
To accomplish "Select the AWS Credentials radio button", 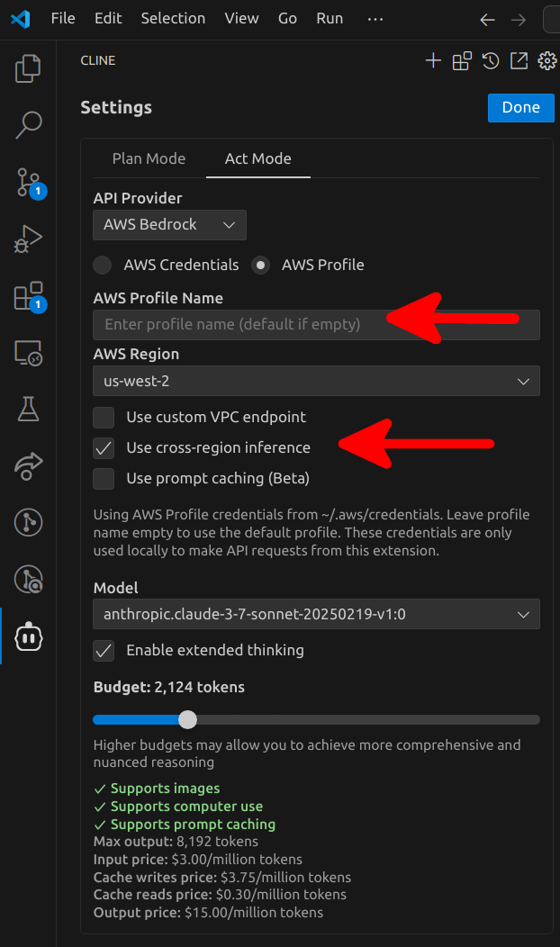I will pyautogui.click(x=103, y=265).
